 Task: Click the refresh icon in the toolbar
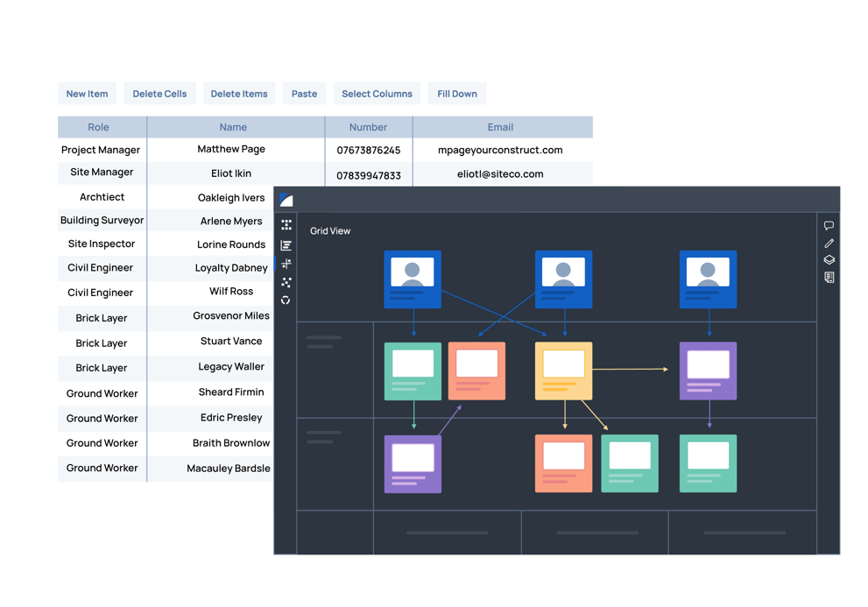[286, 300]
